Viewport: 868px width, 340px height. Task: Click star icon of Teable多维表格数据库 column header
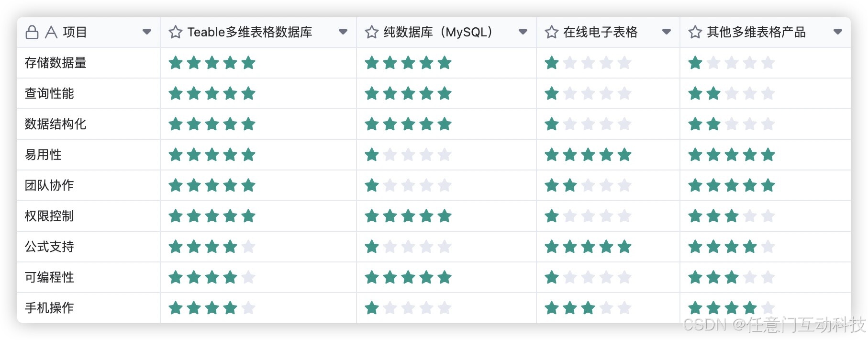click(176, 32)
